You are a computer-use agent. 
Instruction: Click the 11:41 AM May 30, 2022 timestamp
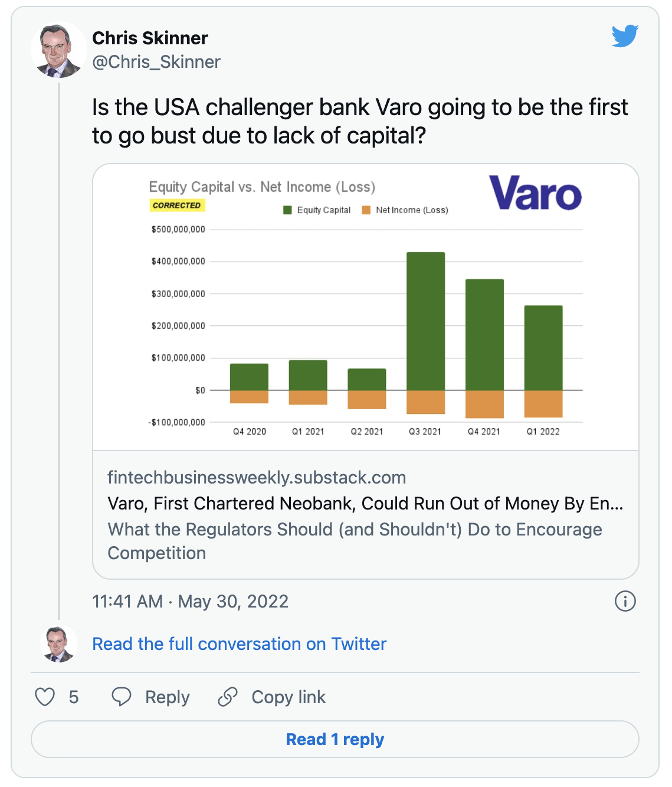(x=190, y=601)
